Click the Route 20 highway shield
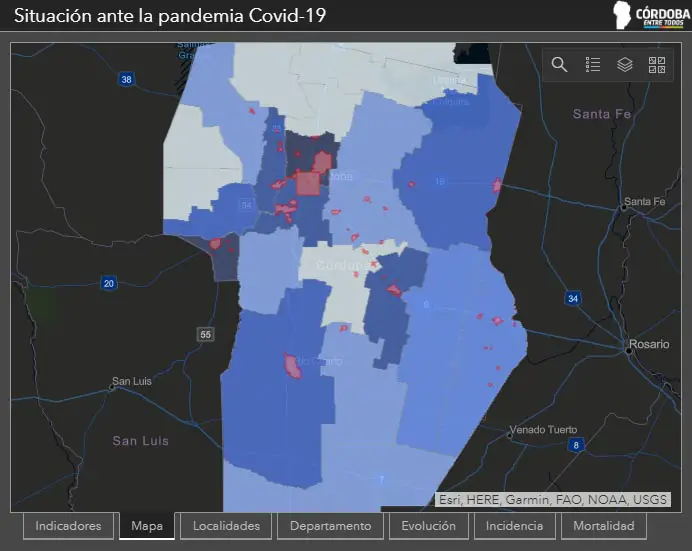 (x=108, y=284)
